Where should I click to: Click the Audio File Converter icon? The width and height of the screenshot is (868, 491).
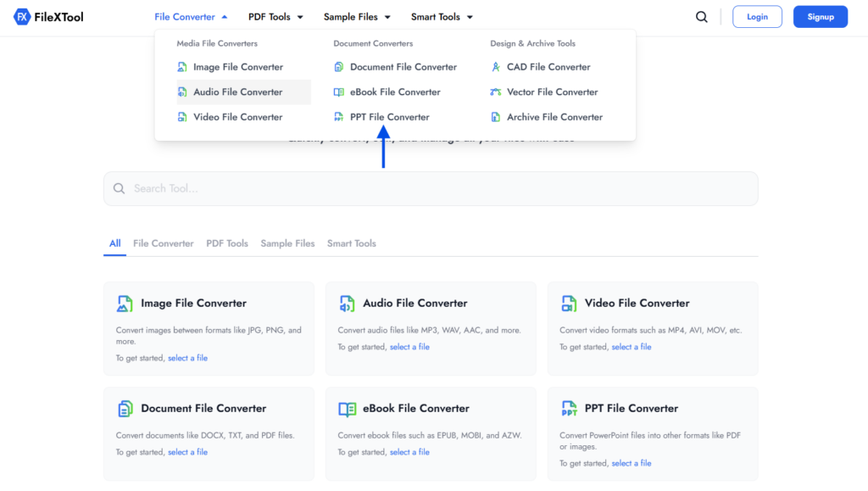(x=181, y=92)
